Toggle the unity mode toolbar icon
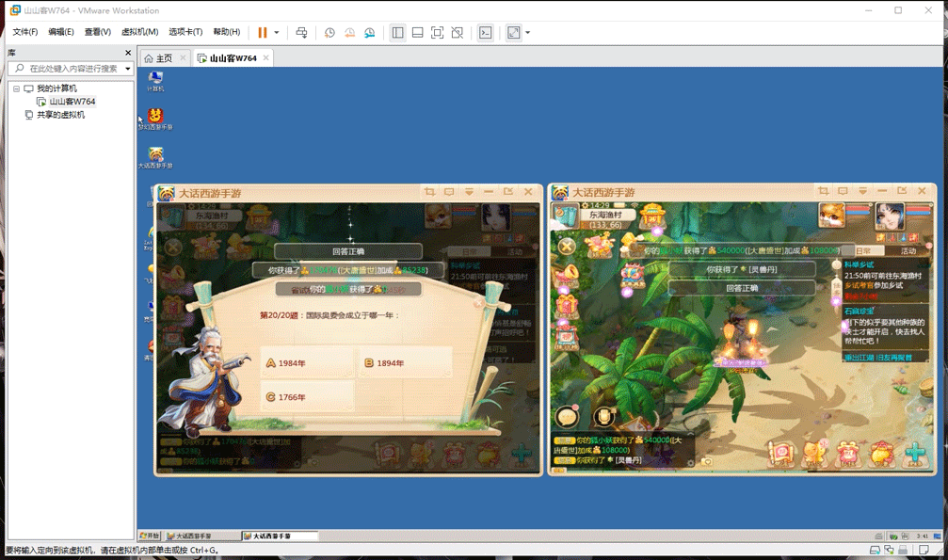 pyautogui.click(x=458, y=33)
